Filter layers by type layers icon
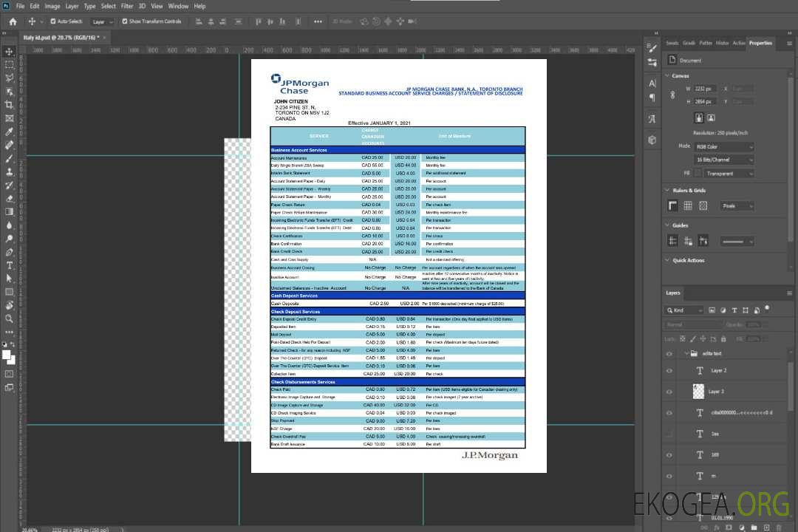This screenshot has height=532, width=798. tap(734, 310)
